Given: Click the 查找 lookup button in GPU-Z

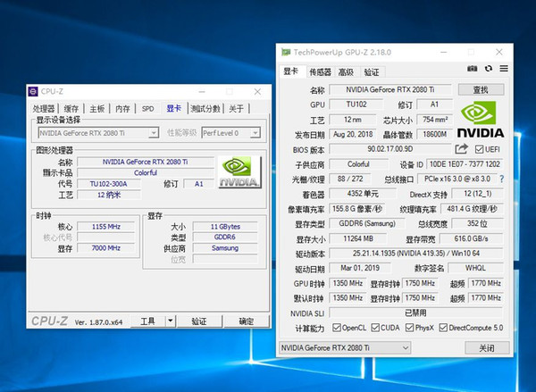Looking at the screenshot, I should coord(481,90).
